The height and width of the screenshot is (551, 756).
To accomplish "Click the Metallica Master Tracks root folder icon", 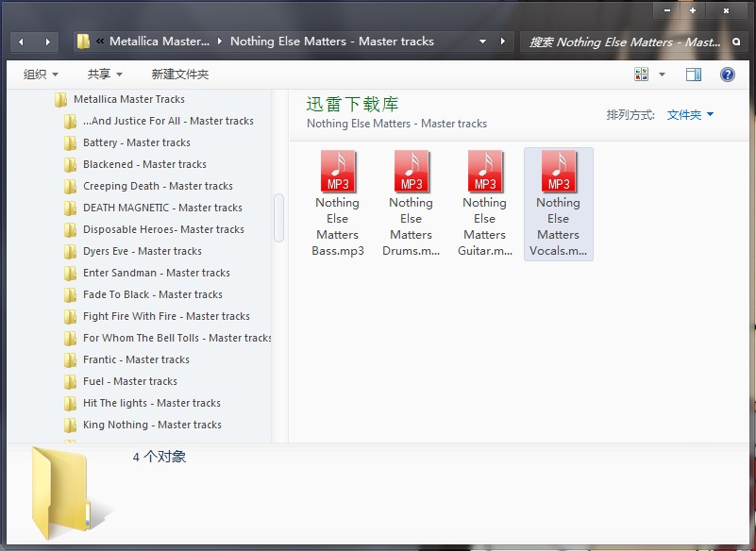I will click(60, 99).
